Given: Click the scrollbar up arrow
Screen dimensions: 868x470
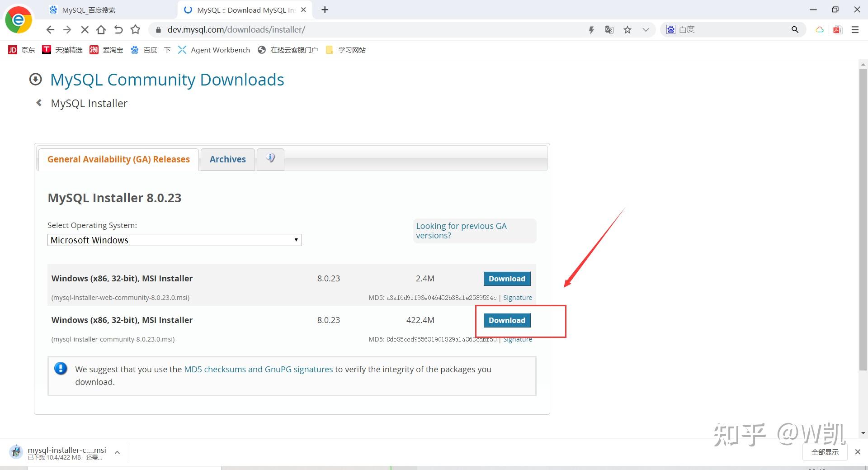Looking at the screenshot, I should tap(863, 65).
